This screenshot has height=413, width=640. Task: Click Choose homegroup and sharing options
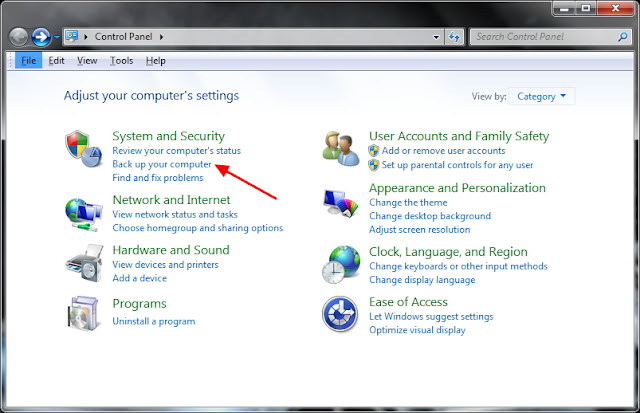(x=198, y=228)
